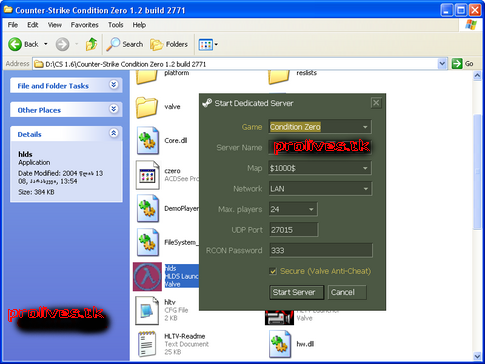Select the valve folder icon
Screen dimensions: 485x364
click(x=147, y=107)
